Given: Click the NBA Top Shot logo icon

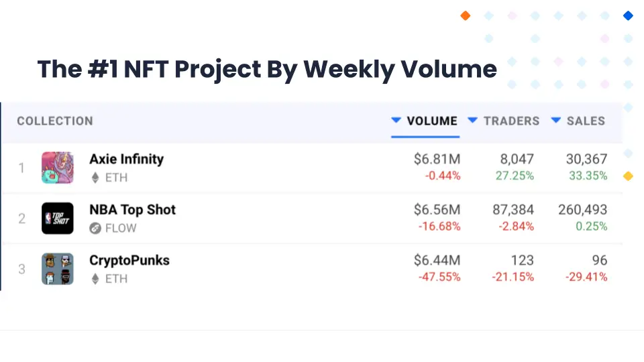Looking at the screenshot, I should (58, 218).
